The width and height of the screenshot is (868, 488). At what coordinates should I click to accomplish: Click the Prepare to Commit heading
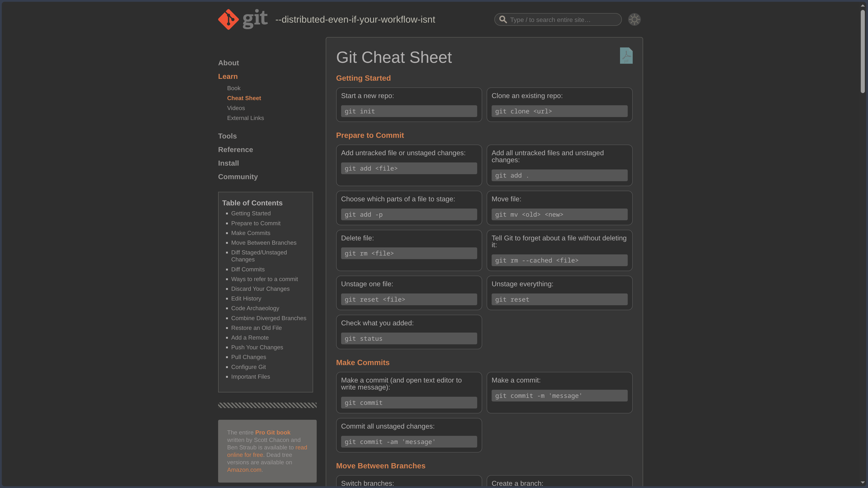pos(370,135)
